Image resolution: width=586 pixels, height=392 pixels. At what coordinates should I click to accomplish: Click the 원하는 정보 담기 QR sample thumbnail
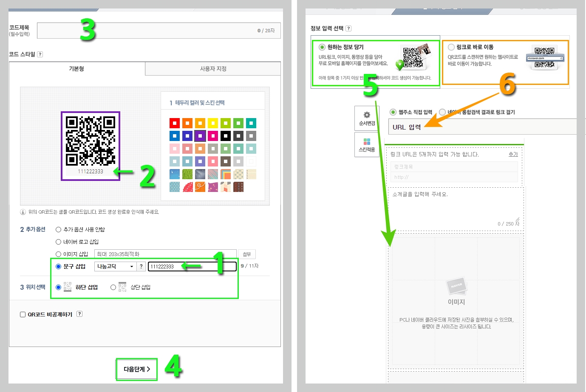tap(413, 57)
